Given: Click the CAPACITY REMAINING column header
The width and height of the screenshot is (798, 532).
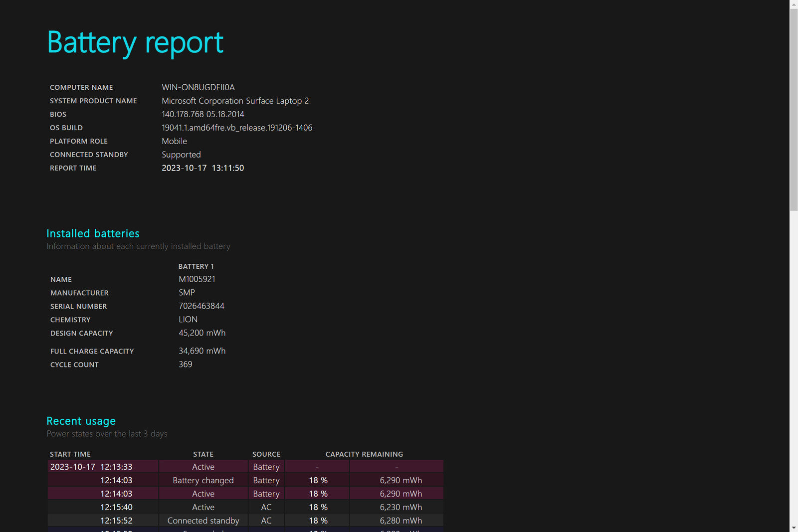Looking at the screenshot, I should pyautogui.click(x=364, y=454).
